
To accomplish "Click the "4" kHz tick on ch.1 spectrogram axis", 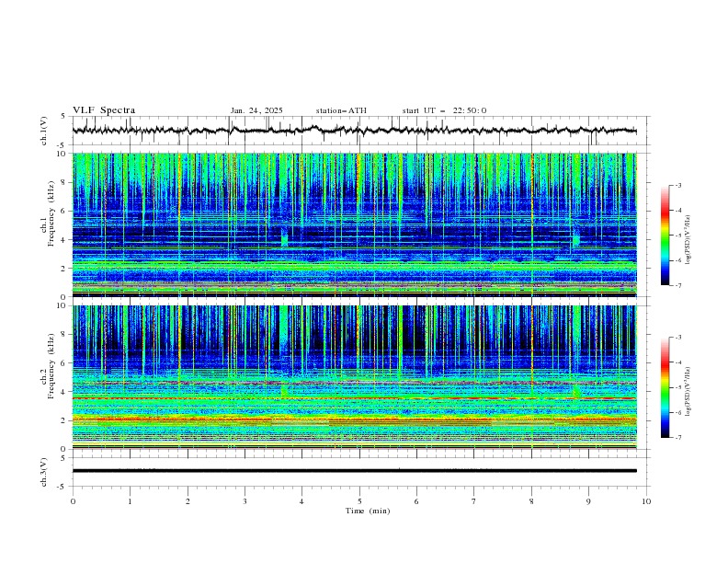I will [x=65, y=240].
